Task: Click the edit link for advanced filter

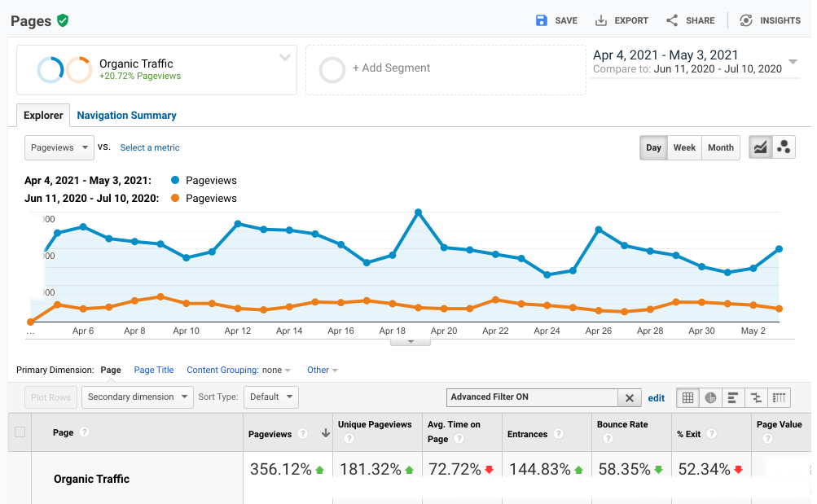Action: 657,398
